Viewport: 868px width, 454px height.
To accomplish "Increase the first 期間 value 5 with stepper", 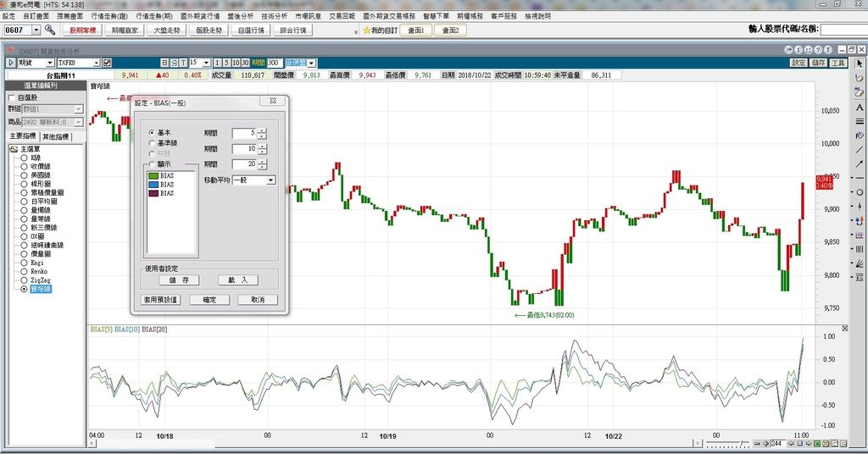I will (x=262, y=130).
